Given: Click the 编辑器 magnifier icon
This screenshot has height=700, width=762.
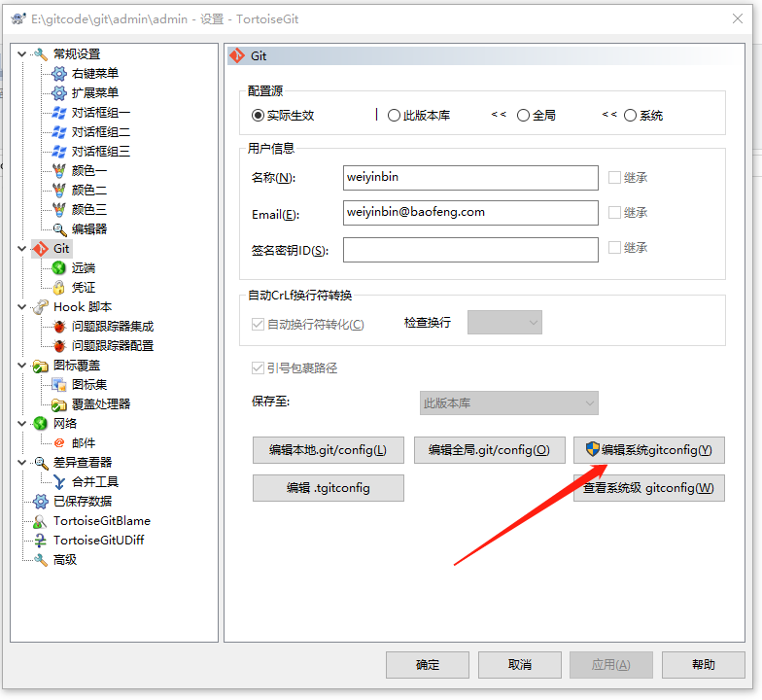Looking at the screenshot, I should (x=59, y=229).
